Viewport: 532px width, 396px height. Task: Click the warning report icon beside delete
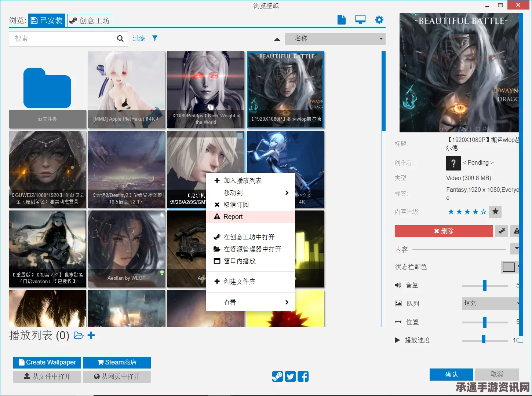pyautogui.click(x=515, y=231)
